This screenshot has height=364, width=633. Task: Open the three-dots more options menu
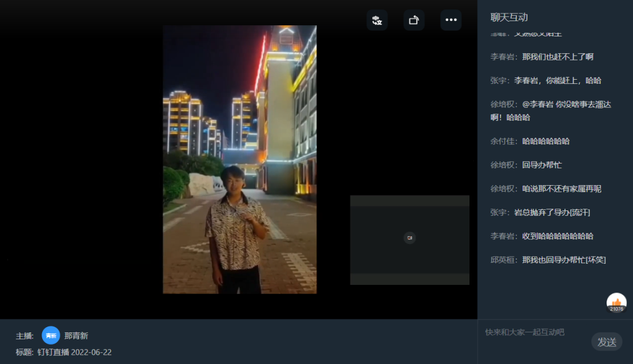[x=451, y=21]
